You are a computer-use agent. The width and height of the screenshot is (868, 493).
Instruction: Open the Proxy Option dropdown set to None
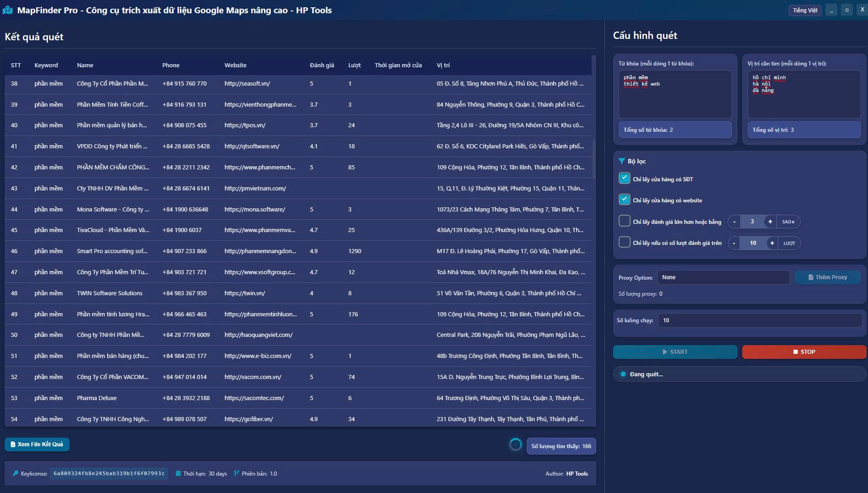point(723,277)
